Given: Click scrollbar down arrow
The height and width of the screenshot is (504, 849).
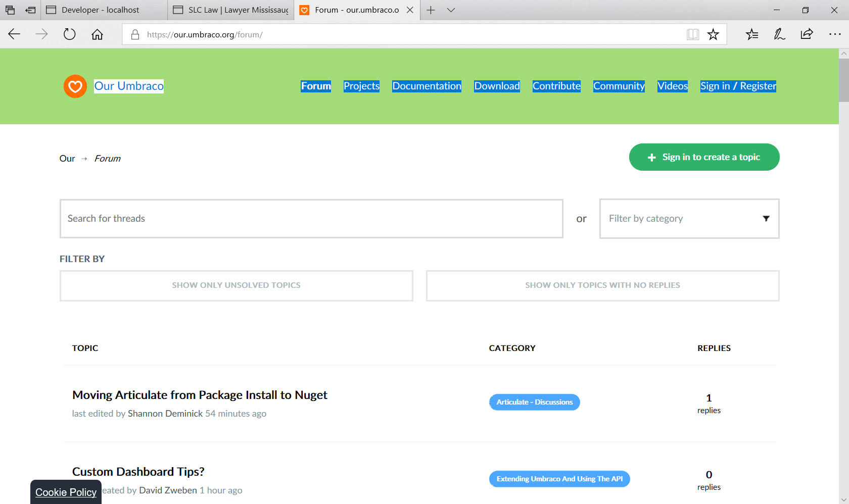Looking at the screenshot, I should (843, 500).
